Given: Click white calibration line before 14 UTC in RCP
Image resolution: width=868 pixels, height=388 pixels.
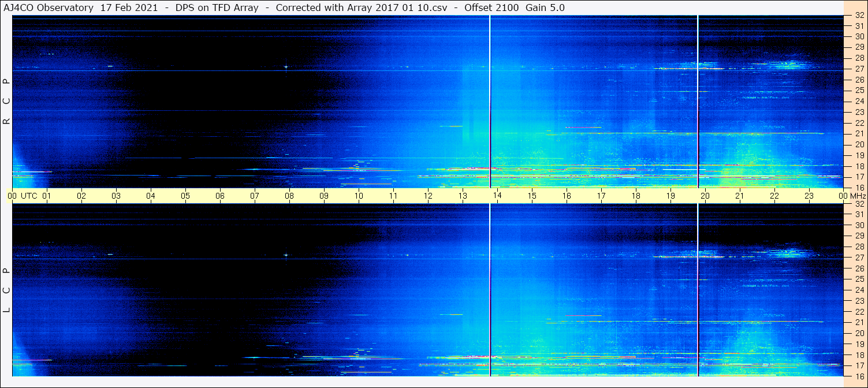Looking at the screenshot, I should (490, 102).
